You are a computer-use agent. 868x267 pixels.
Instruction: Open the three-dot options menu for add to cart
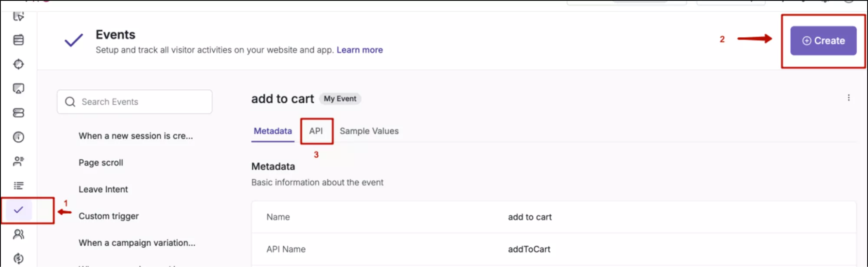[x=849, y=98]
